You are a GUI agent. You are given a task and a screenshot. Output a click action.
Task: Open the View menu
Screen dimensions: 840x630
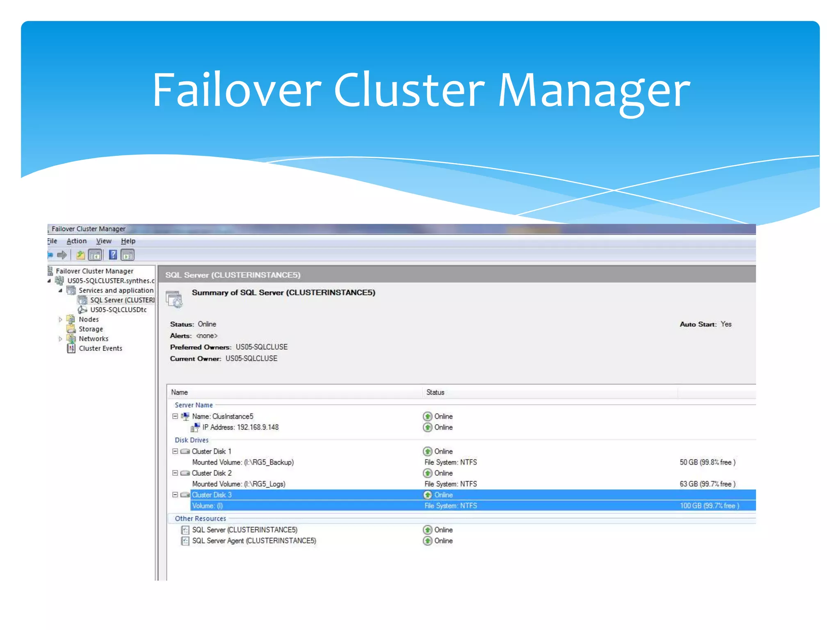tap(104, 241)
